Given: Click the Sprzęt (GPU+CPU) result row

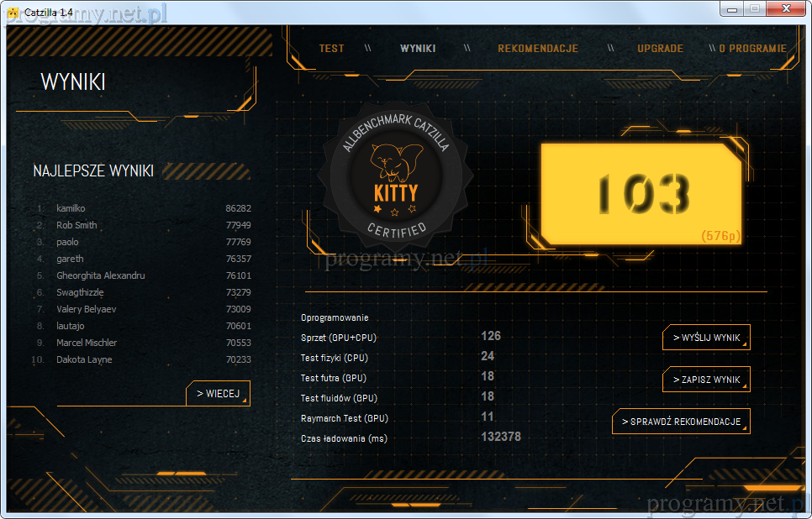Looking at the screenshot, I should (x=339, y=337).
